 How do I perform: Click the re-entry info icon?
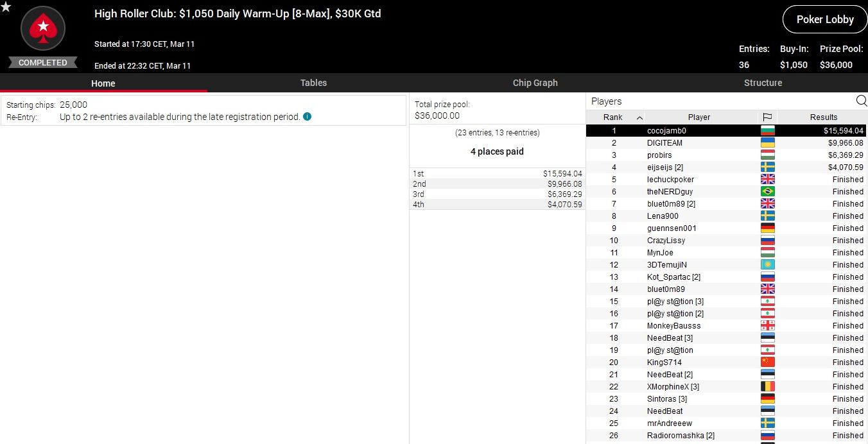307,117
